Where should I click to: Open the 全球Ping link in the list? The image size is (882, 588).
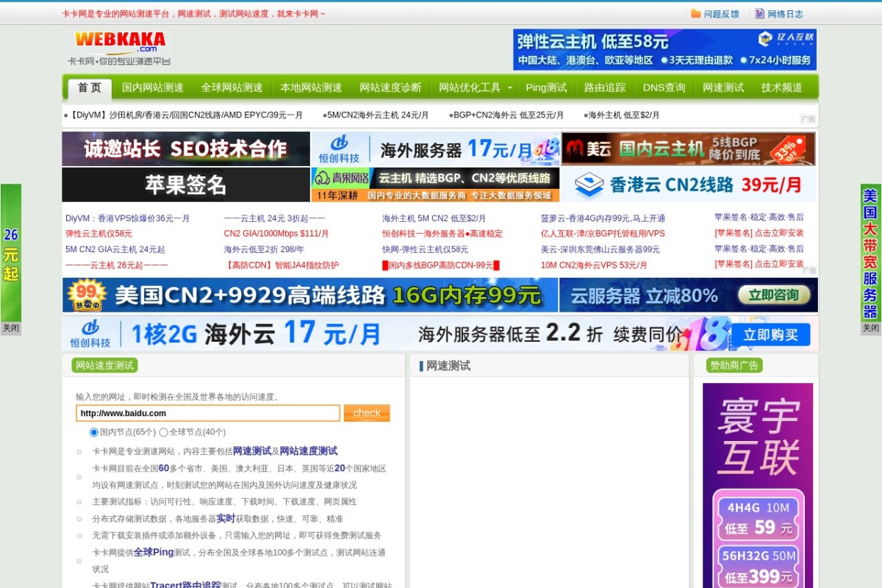[154, 552]
